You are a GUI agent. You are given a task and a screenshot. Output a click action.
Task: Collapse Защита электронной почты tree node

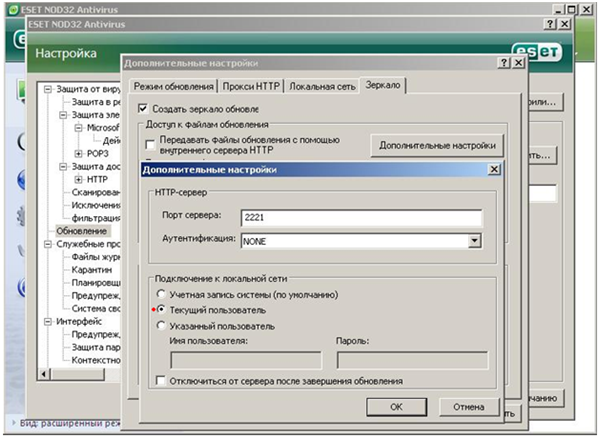click(63, 115)
